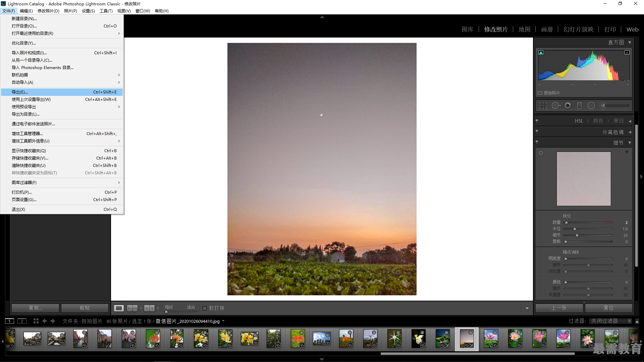This screenshot has height=362, width=644.
Task: Select Exit from File menu
Action: pos(62,209)
